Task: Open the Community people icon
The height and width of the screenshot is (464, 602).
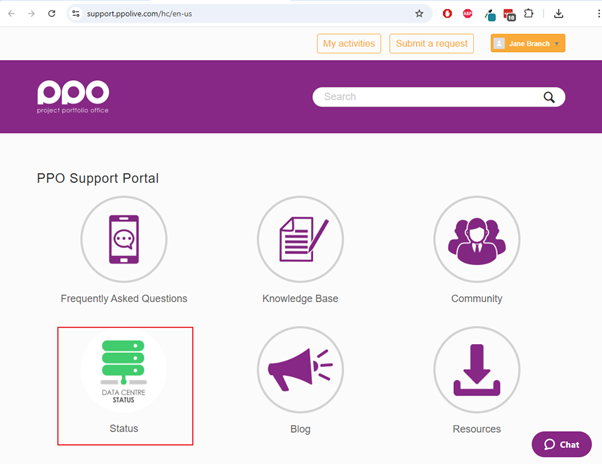Action: coord(477,239)
